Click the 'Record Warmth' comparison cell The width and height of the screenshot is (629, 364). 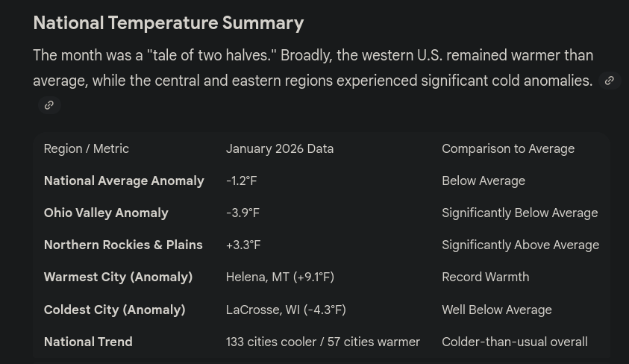[486, 277]
